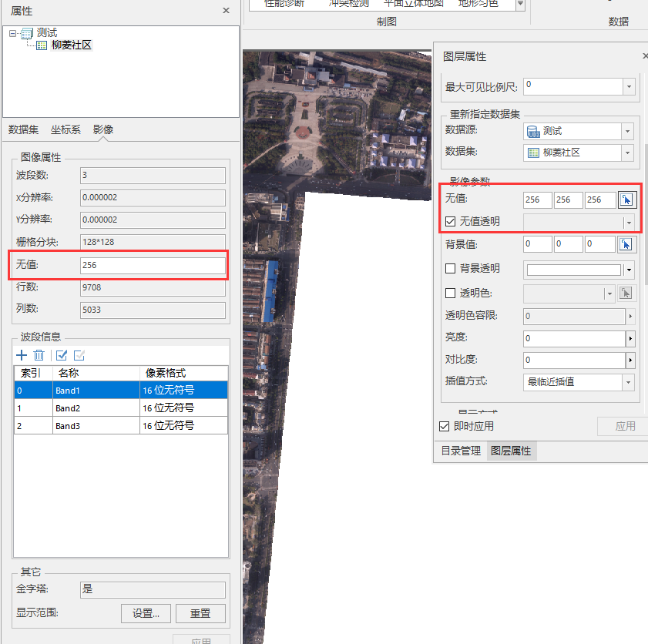Click the 背景值 pick-value icon
This screenshot has height=644, width=648.
coord(626,244)
